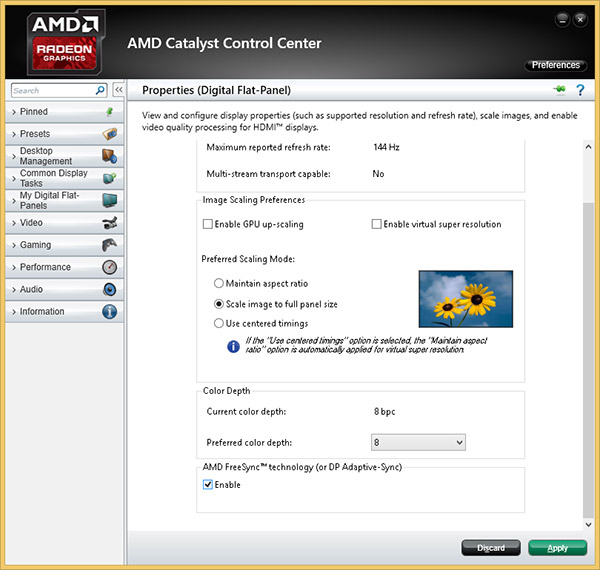The width and height of the screenshot is (600, 570).
Task: Click the scrollbar down arrow
Action: tap(589, 524)
